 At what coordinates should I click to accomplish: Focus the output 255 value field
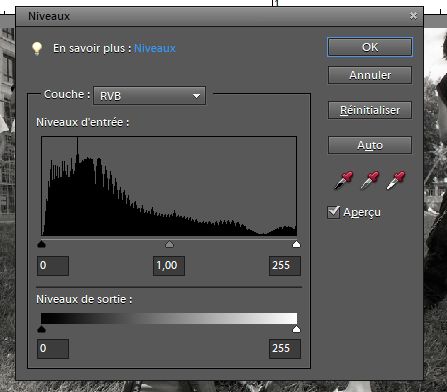click(285, 349)
